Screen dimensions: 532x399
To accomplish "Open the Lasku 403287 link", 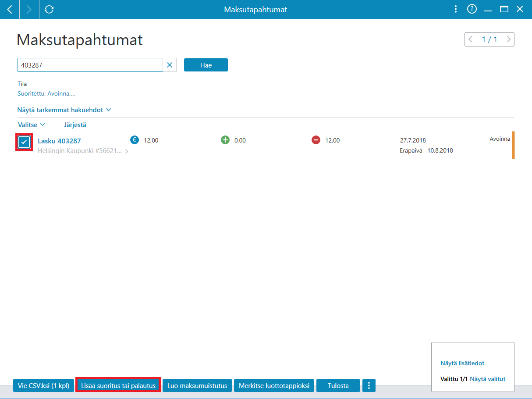I will [x=59, y=141].
